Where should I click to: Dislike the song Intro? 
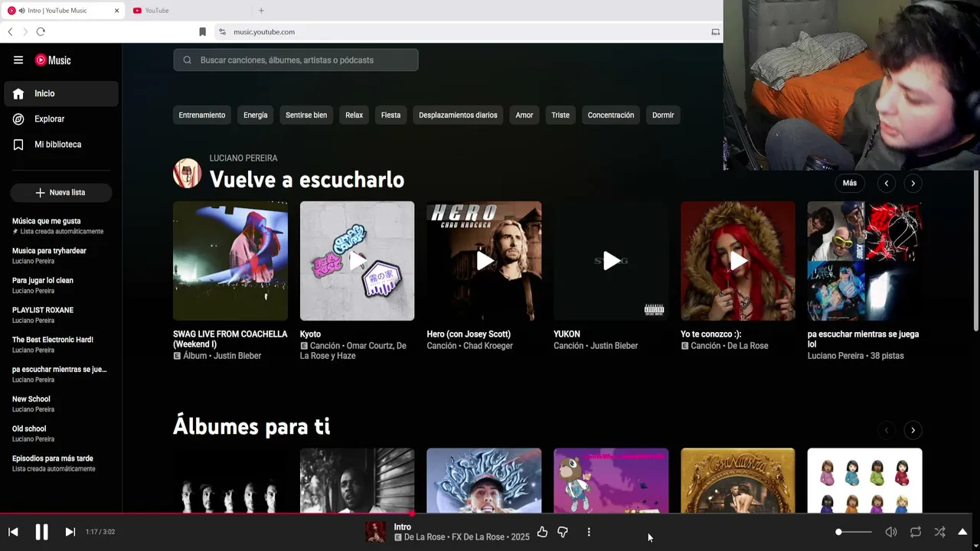[x=563, y=532]
